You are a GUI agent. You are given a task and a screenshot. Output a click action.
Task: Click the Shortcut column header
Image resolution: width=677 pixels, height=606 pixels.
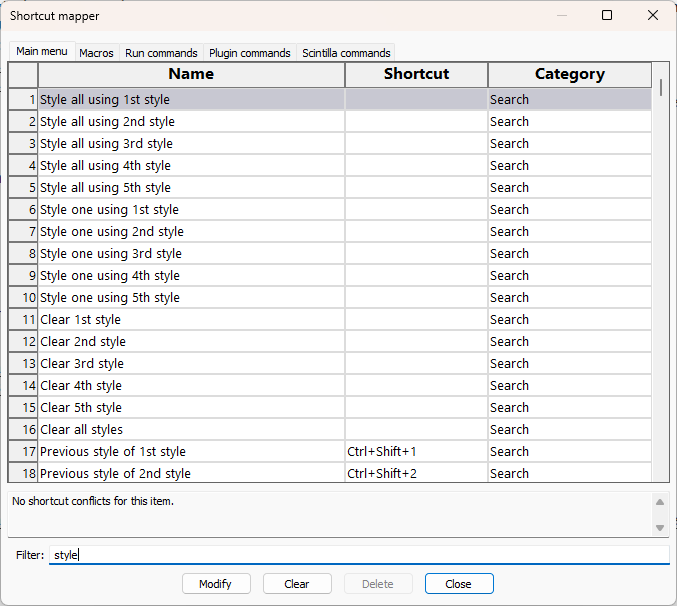click(x=417, y=75)
